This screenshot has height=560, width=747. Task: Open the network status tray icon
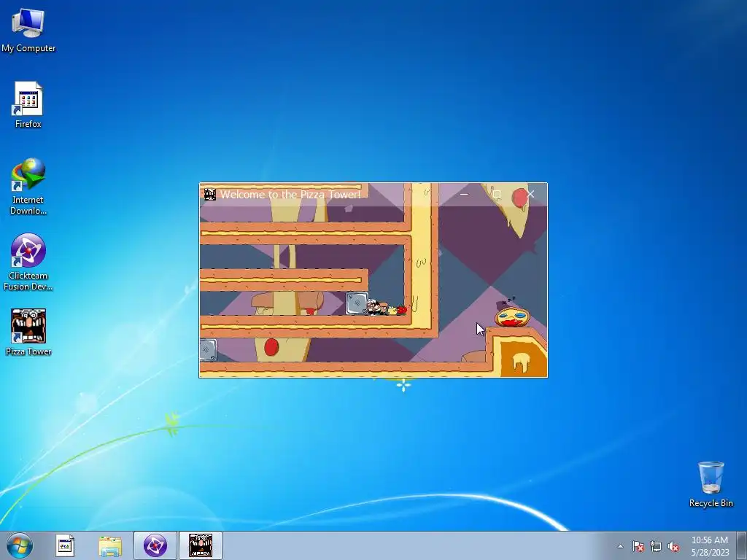pyautogui.click(x=656, y=546)
